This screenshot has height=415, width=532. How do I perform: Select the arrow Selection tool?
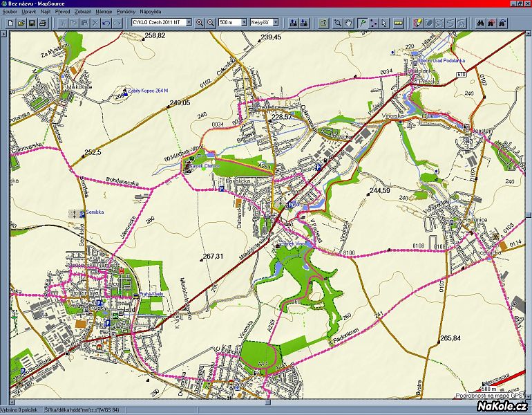coord(384,23)
